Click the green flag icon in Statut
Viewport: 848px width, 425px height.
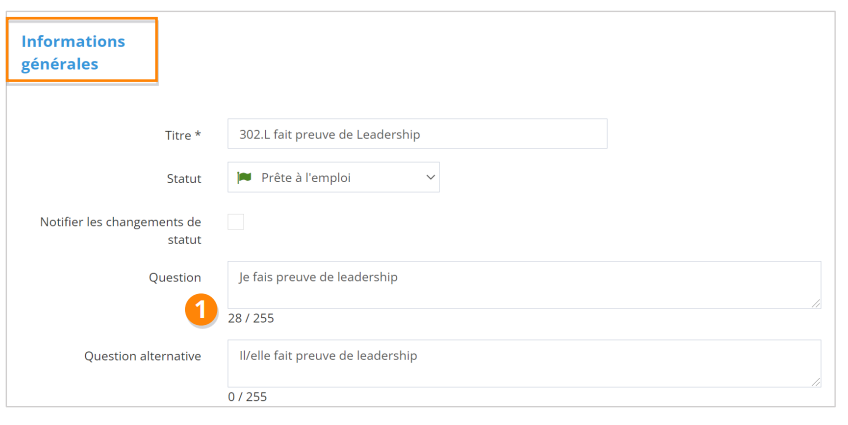(x=244, y=178)
